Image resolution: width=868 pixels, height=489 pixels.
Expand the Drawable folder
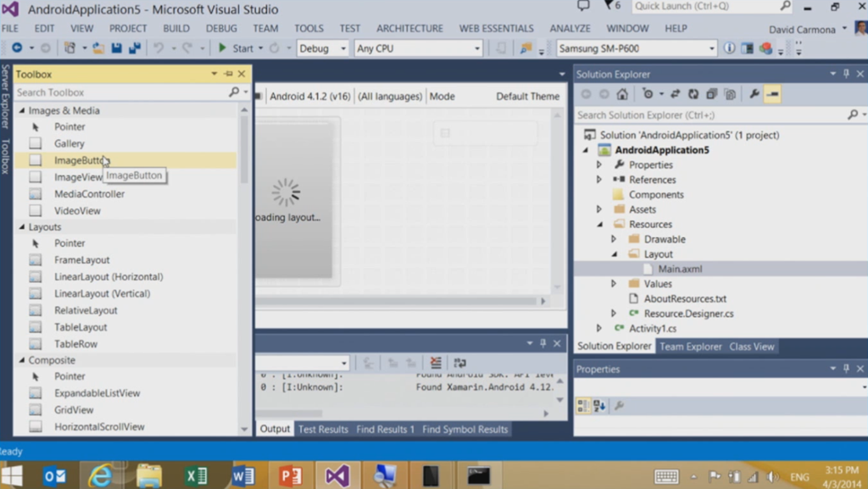click(x=614, y=239)
